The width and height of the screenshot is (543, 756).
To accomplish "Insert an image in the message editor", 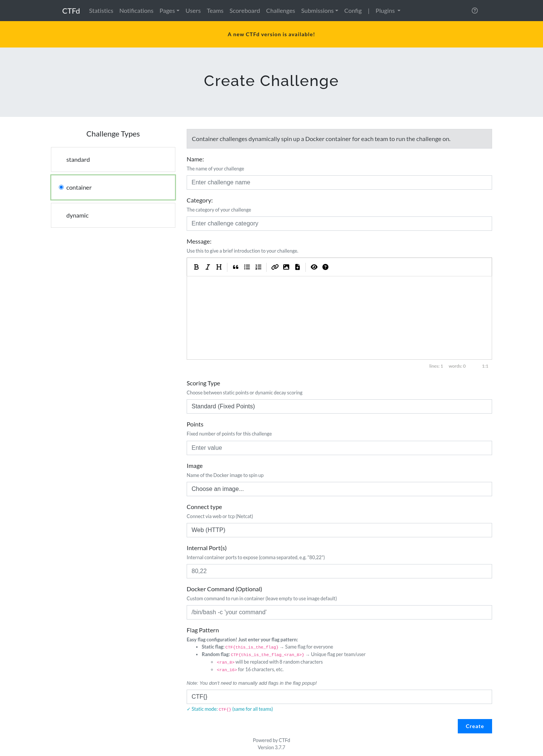I will click(286, 267).
